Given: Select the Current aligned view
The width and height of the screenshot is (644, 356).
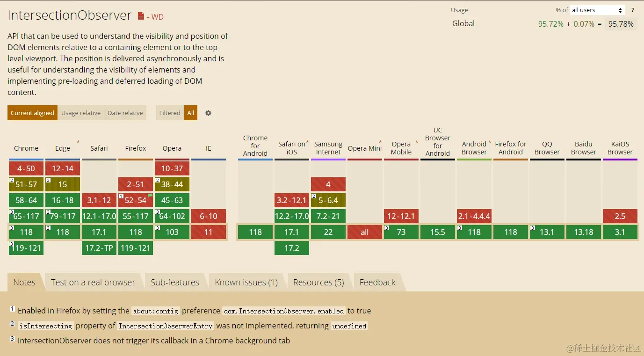Looking at the screenshot, I should coord(32,113).
